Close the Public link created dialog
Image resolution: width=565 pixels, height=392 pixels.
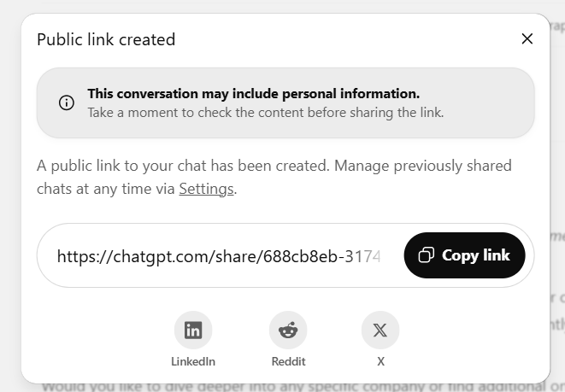(527, 38)
